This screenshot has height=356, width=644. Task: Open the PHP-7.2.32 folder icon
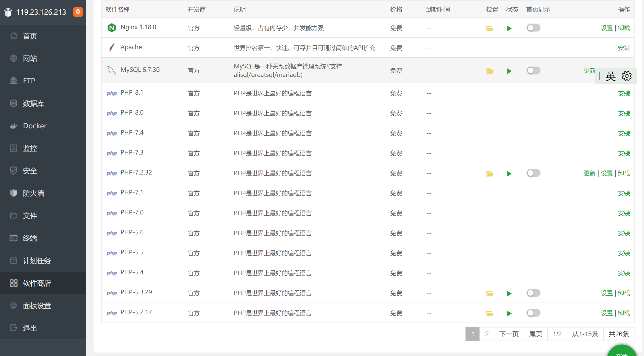click(489, 174)
